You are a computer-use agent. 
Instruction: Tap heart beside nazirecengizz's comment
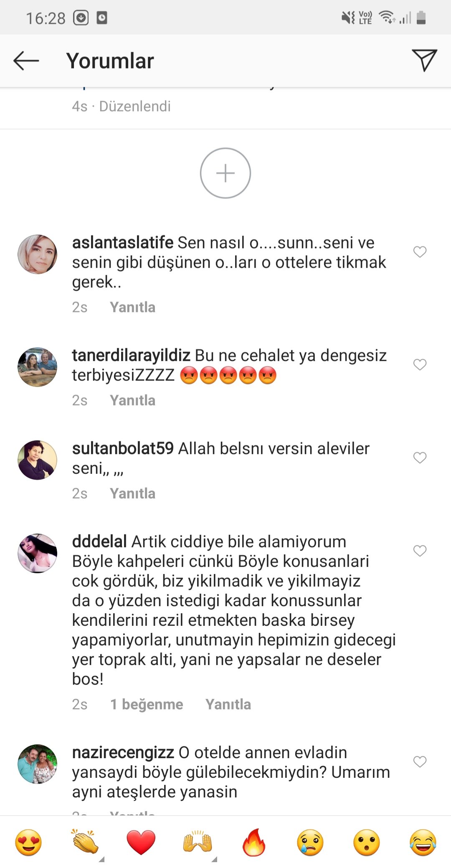(x=420, y=762)
